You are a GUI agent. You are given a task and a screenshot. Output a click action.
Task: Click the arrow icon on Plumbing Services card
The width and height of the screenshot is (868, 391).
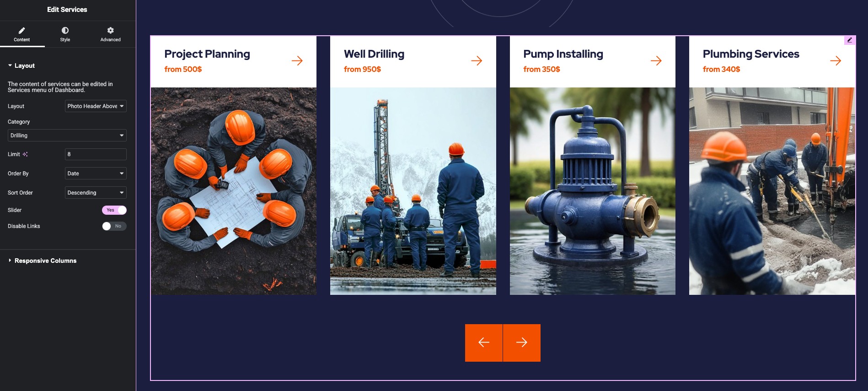pyautogui.click(x=836, y=60)
